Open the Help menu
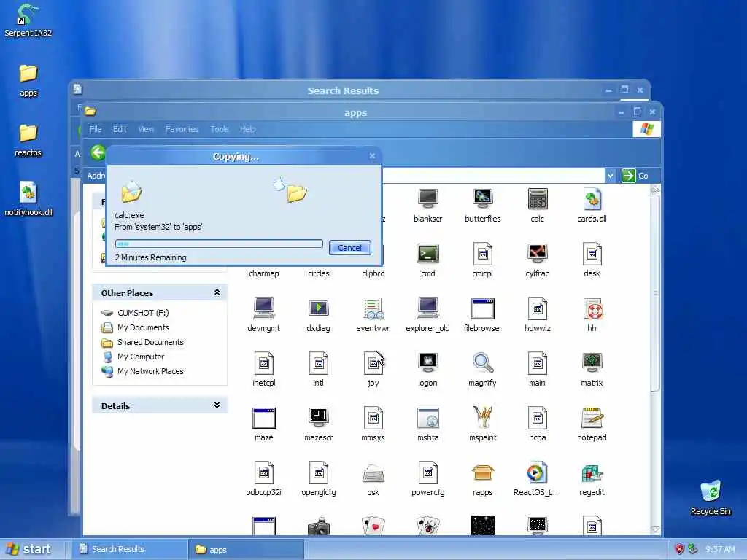747x560 pixels. coord(248,129)
